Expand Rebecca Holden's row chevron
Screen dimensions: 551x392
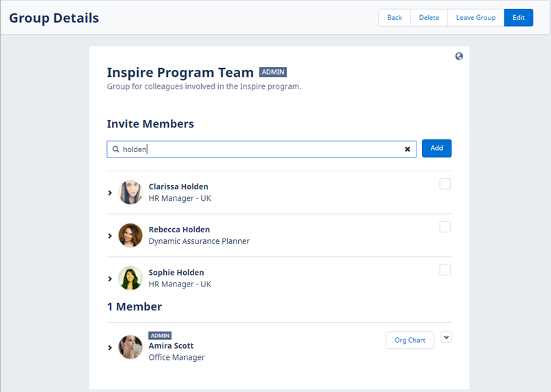click(110, 236)
